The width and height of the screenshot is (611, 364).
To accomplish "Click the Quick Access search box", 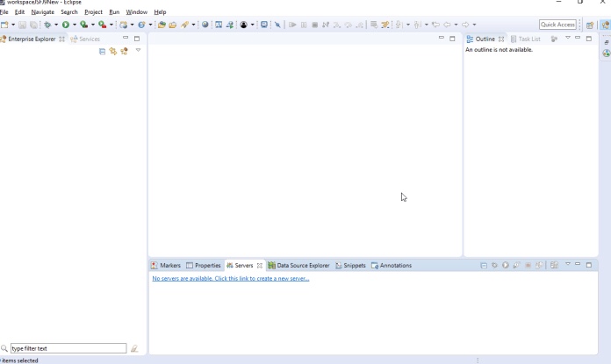I will point(558,25).
